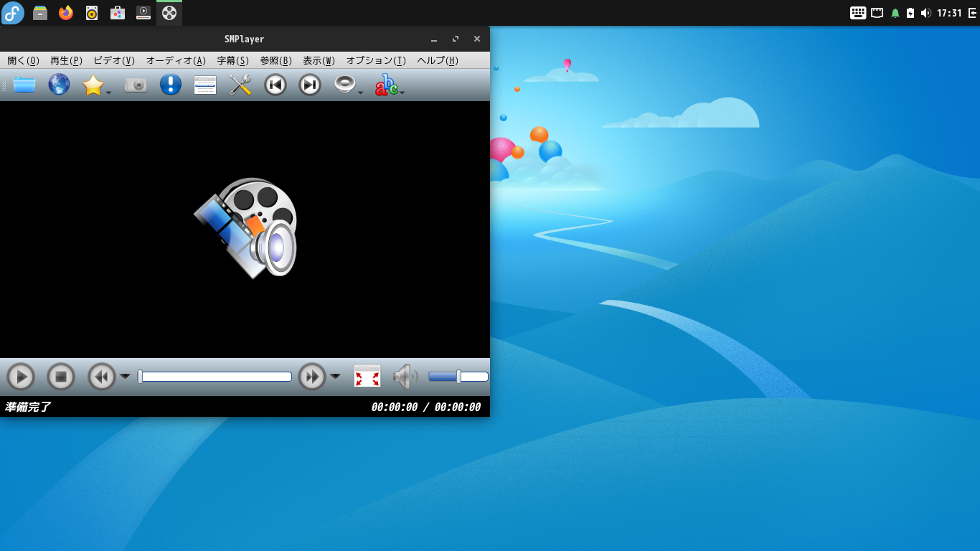The width and height of the screenshot is (980, 551).
Task: Open the green notification bell
Action: 895,13
